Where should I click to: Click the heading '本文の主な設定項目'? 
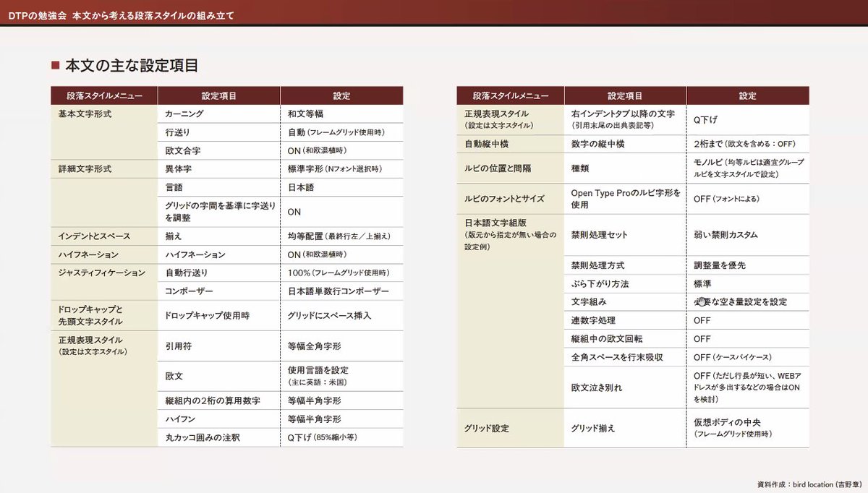[132, 66]
